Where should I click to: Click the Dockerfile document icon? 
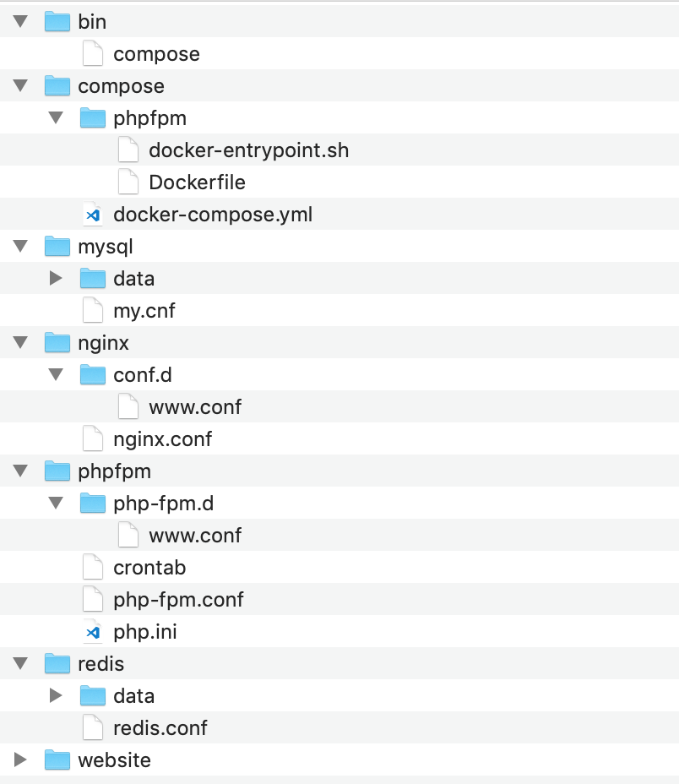128,182
